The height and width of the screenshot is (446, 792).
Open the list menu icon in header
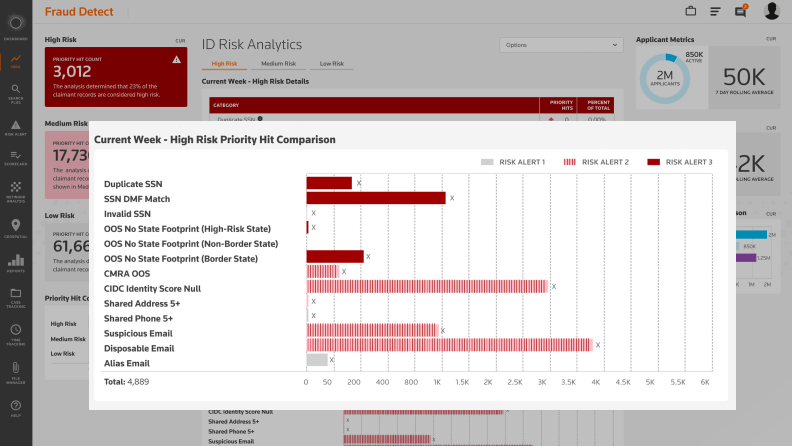[716, 12]
